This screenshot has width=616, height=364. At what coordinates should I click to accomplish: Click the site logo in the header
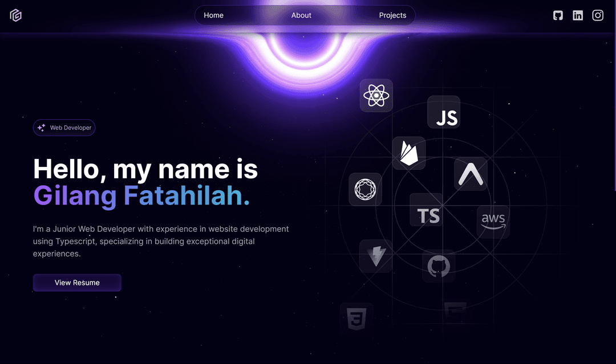[16, 15]
